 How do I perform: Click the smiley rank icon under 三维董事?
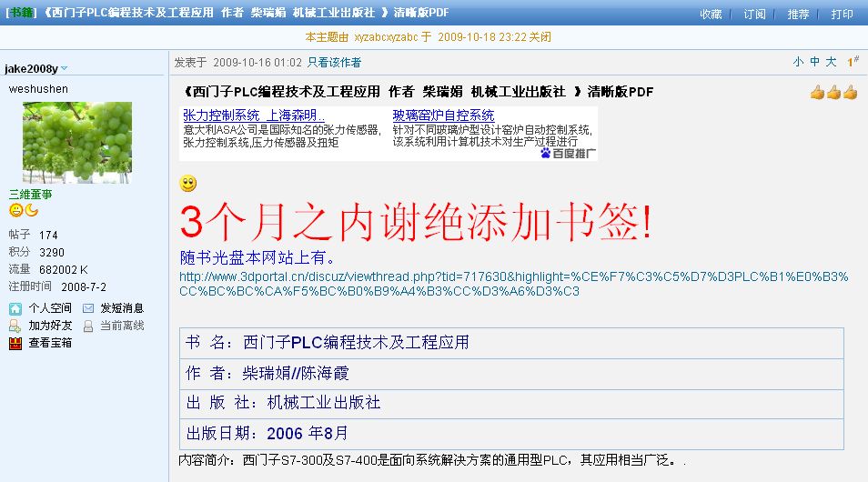coord(16,210)
